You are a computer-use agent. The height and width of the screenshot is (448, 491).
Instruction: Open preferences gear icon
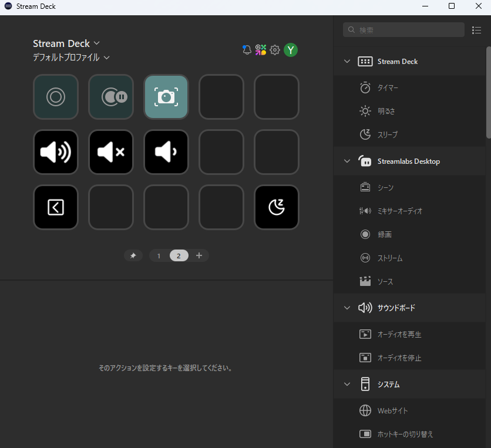pos(275,50)
